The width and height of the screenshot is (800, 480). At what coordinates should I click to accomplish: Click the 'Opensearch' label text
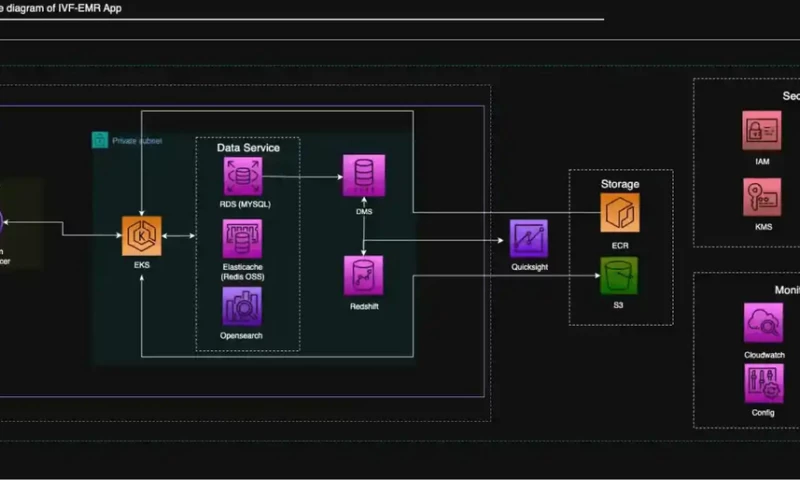click(241, 336)
